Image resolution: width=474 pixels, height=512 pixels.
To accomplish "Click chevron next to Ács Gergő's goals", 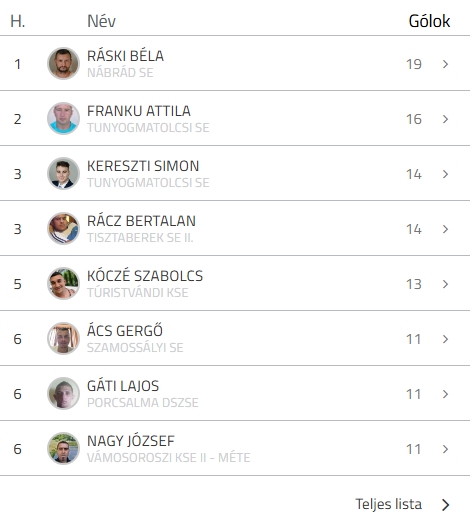I will tap(445, 339).
